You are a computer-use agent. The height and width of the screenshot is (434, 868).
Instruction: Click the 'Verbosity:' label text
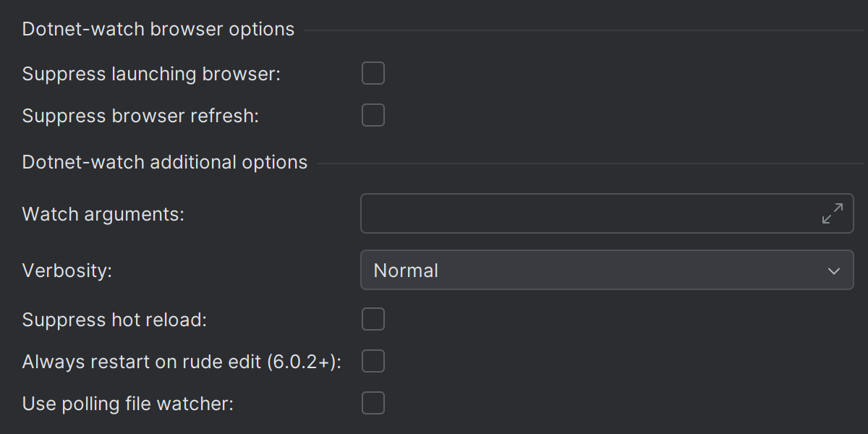tap(68, 271)
